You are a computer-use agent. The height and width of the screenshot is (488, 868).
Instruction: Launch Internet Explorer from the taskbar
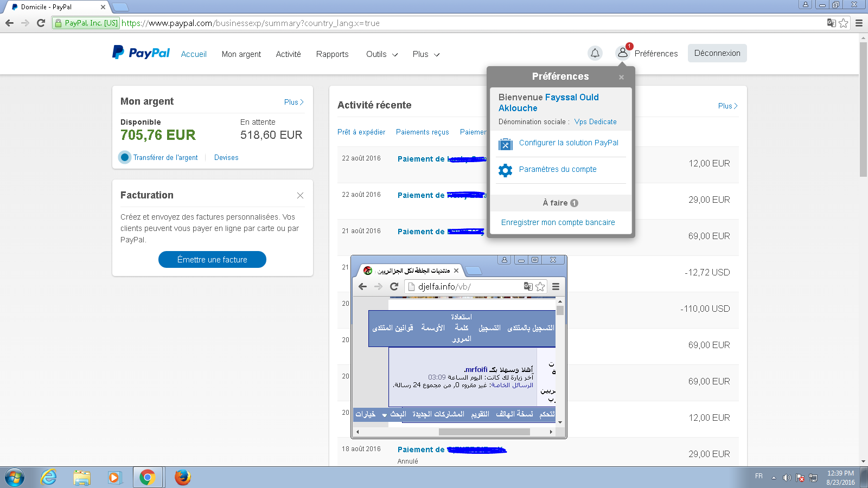(x=49, y=478)
